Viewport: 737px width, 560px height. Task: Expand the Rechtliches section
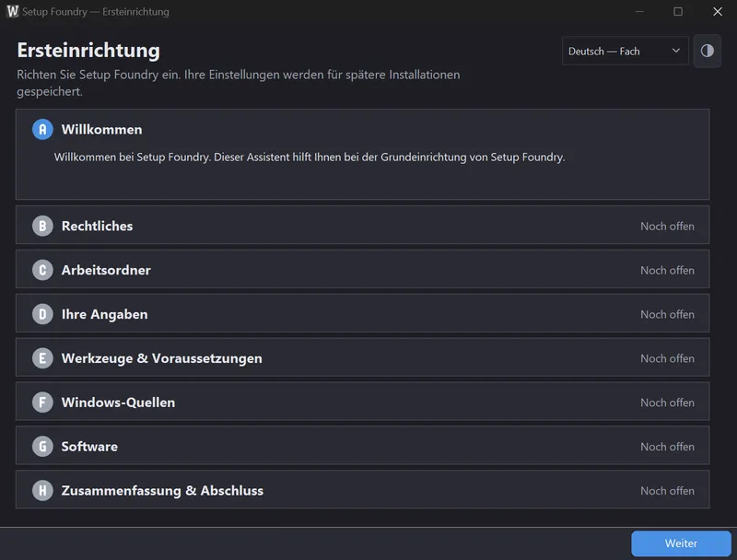[x=362, y=225]
